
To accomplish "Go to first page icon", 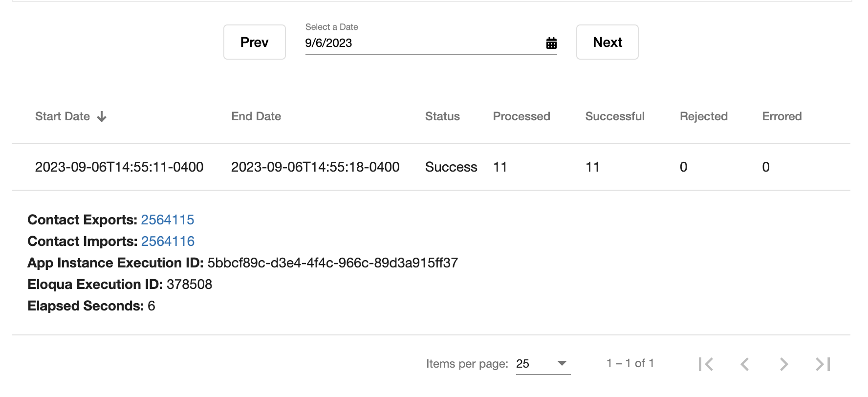I will tap(706, 364).
